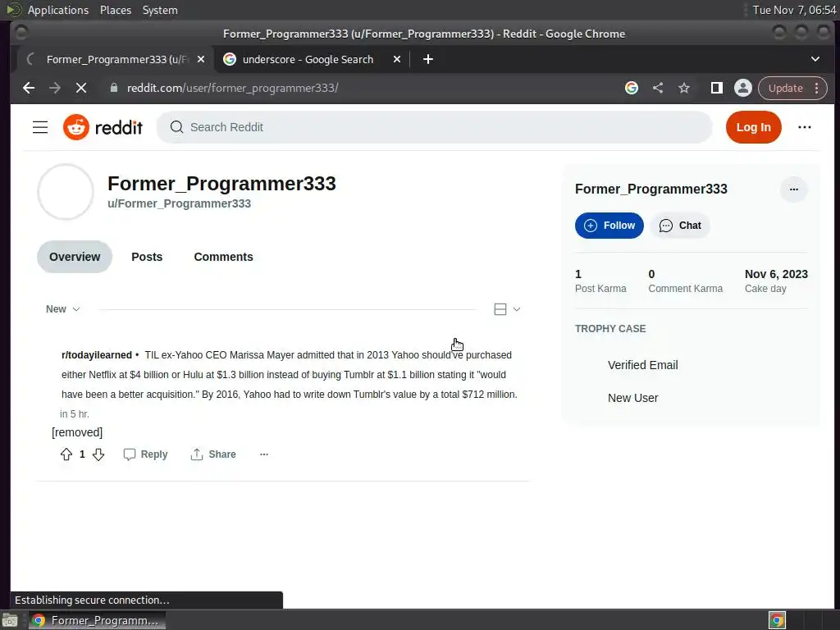This screenshot has width=840, height=630.
Task: Open the tab search chevron
Action: pyautogui.click(x=815, y=59)
